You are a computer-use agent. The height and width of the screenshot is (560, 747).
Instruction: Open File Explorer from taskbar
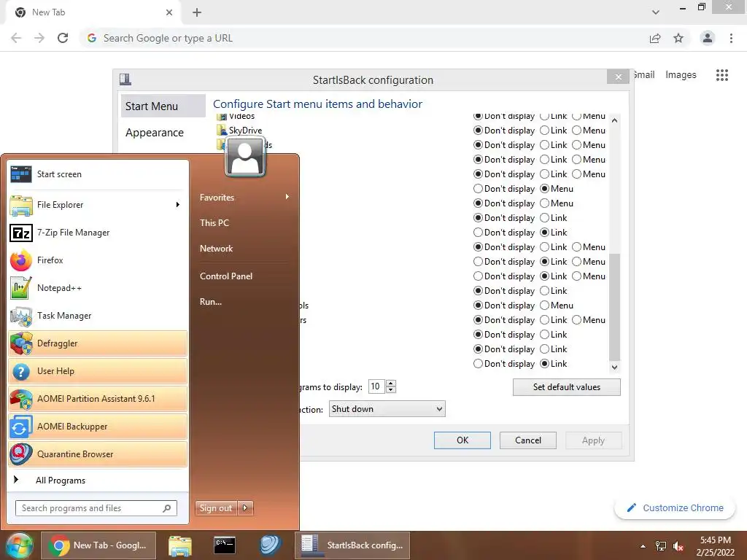179,545
